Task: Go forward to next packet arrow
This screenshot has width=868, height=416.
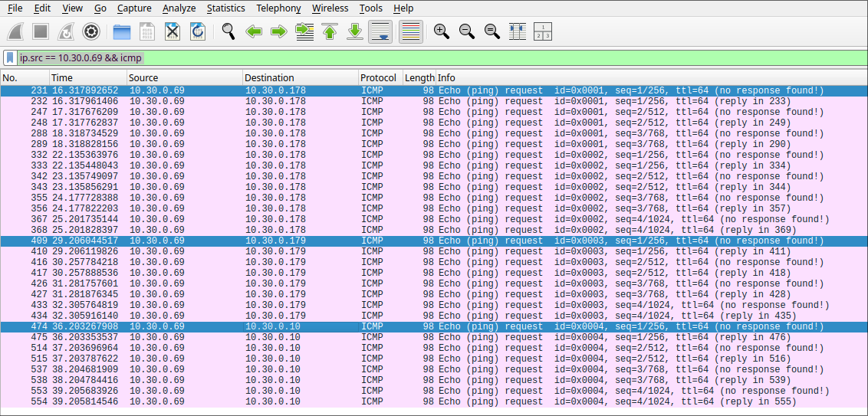Action: click(279, 31)
